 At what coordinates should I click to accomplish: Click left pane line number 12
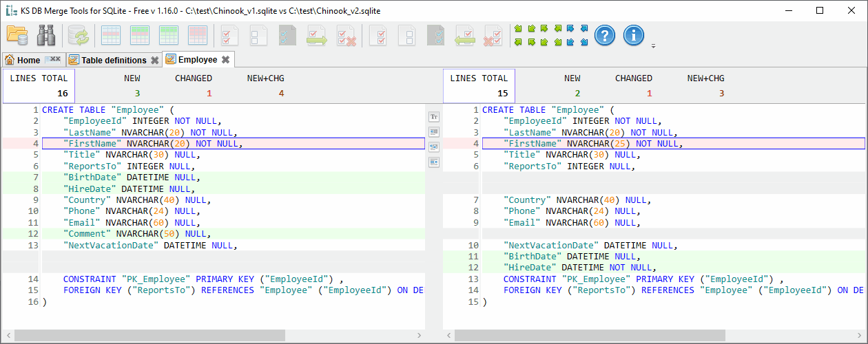(33, 234)
